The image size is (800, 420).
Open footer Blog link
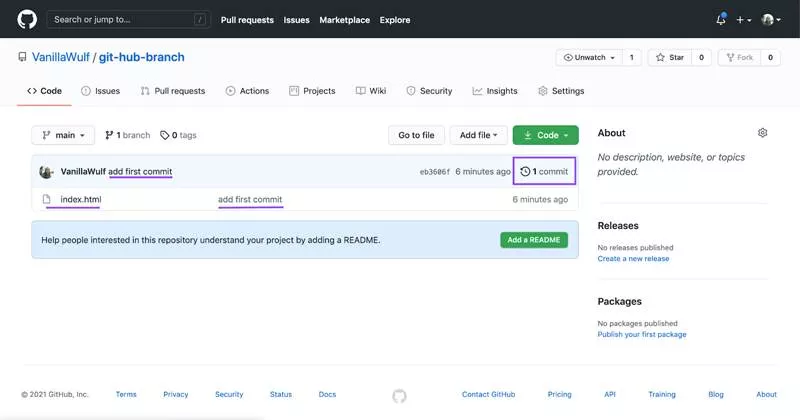[x=716, y=394]
